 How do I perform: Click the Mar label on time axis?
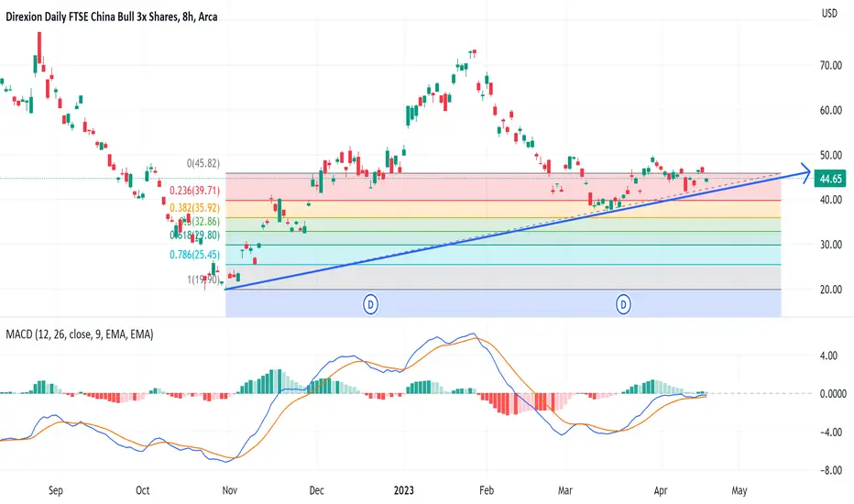(x=564, y=490)
